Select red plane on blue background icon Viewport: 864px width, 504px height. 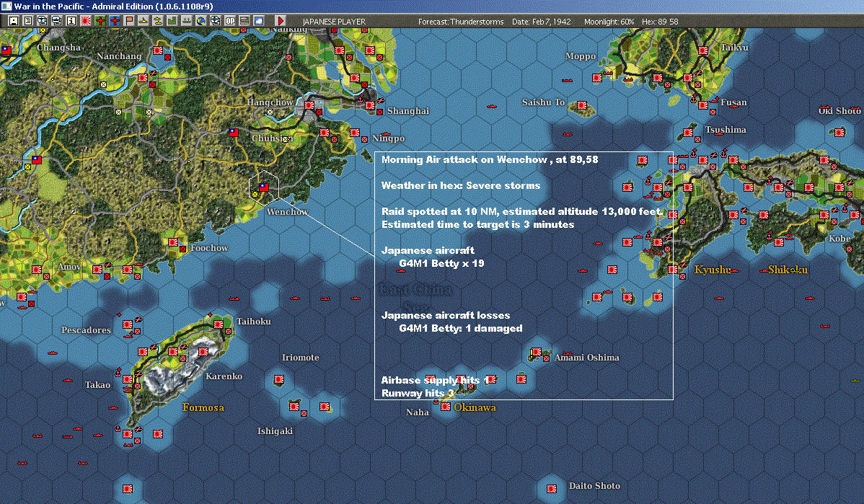115,21
